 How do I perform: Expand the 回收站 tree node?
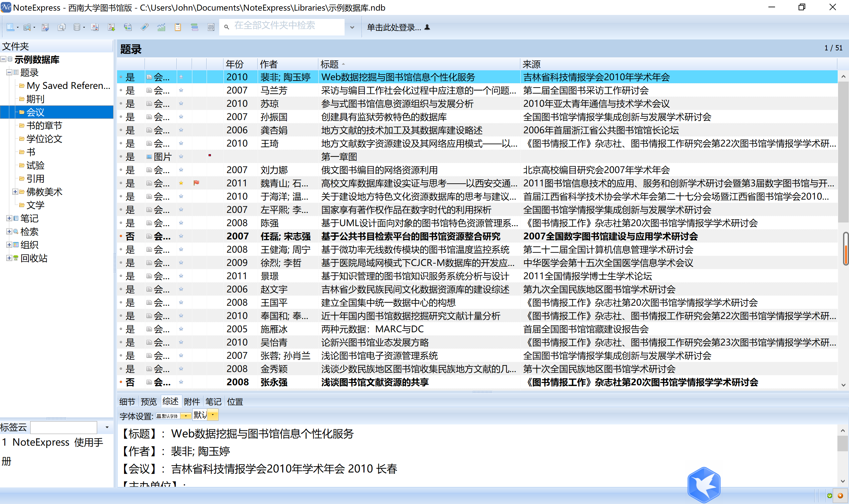point(9,258)
